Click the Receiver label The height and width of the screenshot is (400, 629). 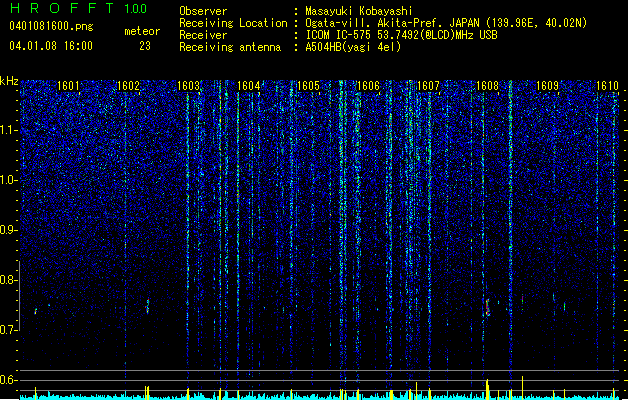click(203, 35)
